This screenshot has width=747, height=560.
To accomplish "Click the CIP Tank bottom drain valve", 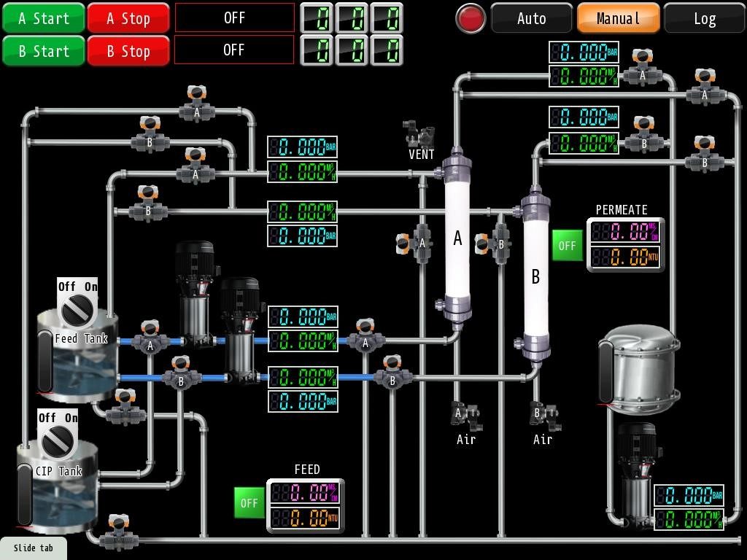I will [x=119, y=532].
